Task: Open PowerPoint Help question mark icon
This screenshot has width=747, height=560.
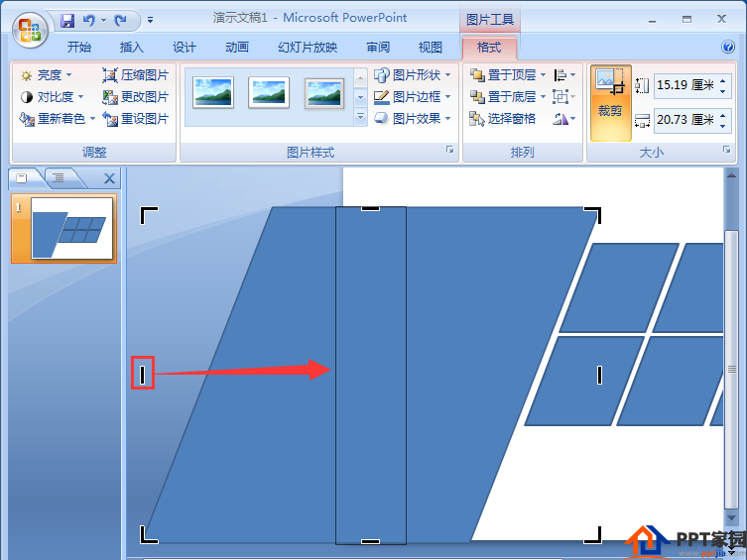Action: tap(727, 47)
